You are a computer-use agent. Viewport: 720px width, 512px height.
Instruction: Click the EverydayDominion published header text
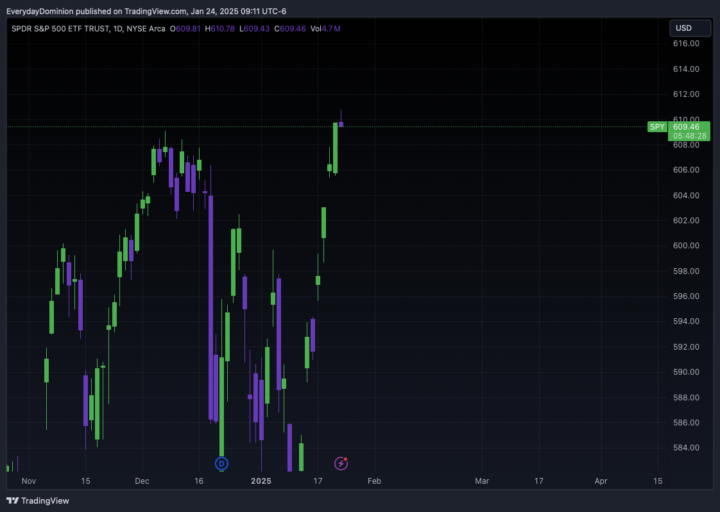pyautogui.click(x=146, y=11)
